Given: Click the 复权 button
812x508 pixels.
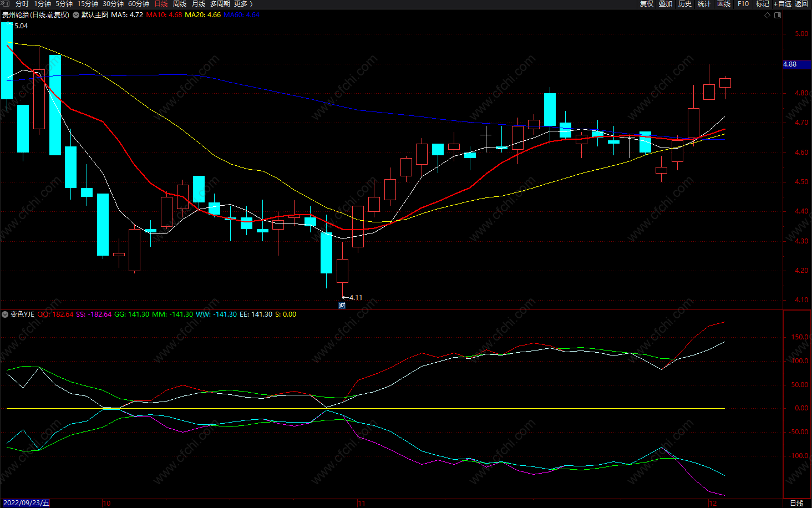Looking at the screenshot, I should coord(647,4).
